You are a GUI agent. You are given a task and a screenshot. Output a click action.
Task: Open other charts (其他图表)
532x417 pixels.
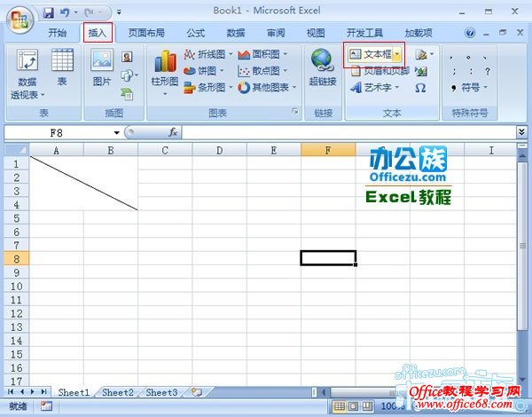(267, 87)
